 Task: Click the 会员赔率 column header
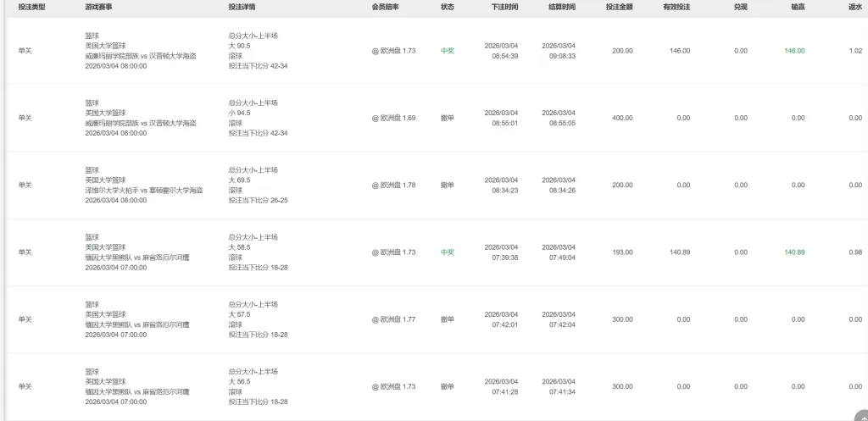386,7
